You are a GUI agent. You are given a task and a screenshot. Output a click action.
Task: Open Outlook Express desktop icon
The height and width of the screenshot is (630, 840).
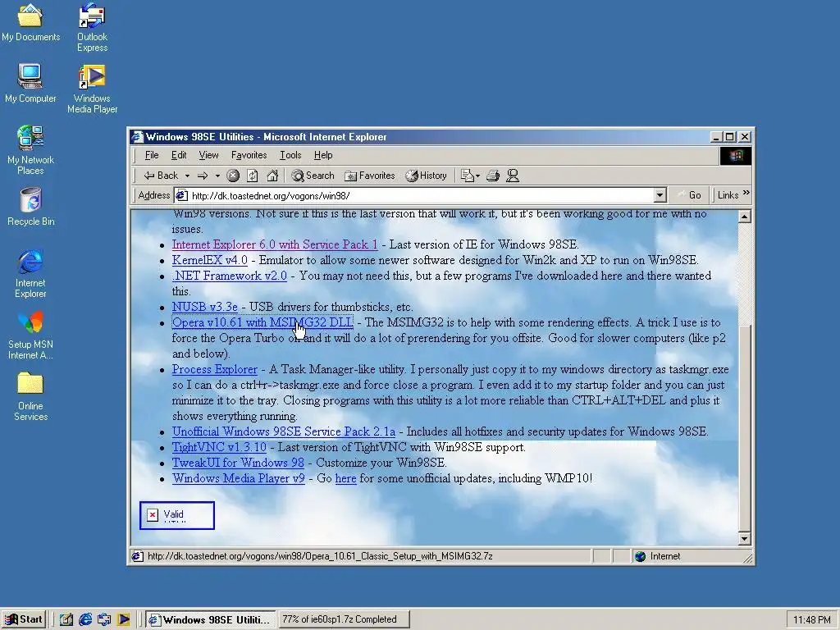point(92,27)
